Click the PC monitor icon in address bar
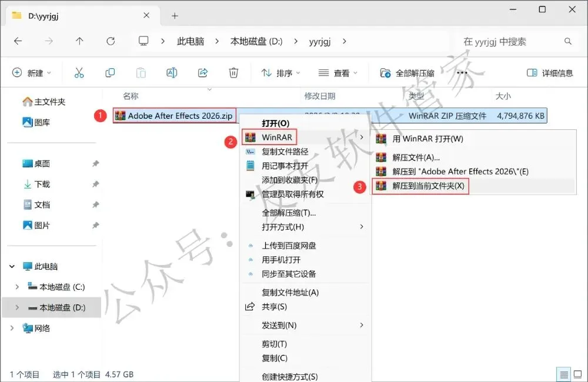The height and width of the screenshot is (382, 588). 143,41
